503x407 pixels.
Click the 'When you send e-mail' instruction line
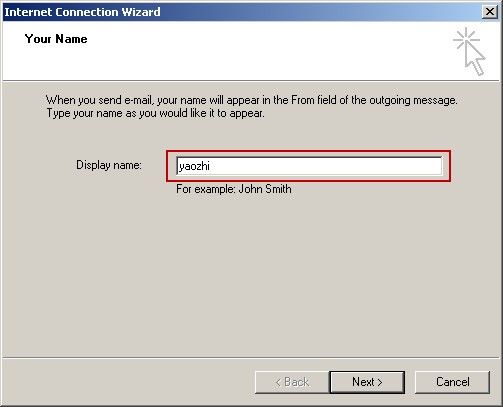pos(252,100)
